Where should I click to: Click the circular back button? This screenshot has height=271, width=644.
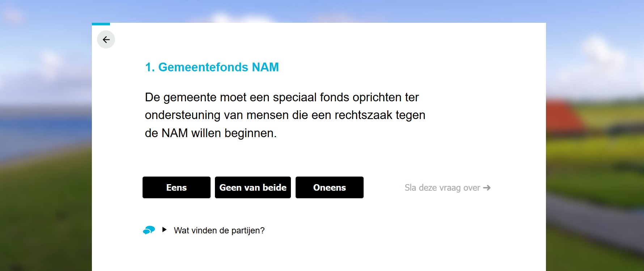[x=106, y=39]
